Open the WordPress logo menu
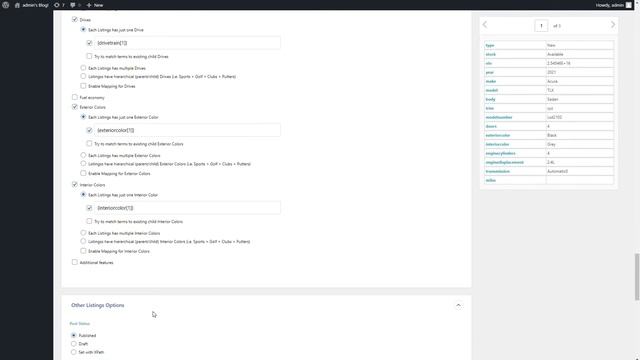The width and height of the screenshot is (640, 360). [6, 5]
